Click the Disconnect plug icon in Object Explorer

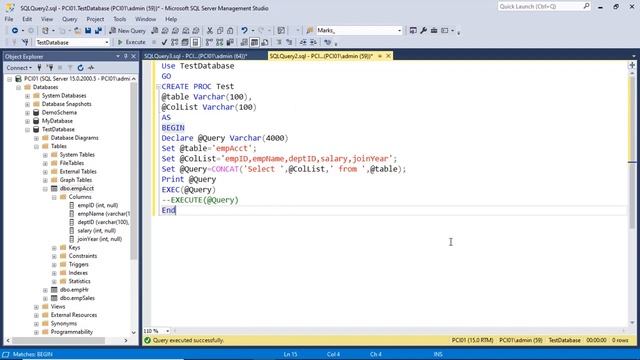point(50,68)
